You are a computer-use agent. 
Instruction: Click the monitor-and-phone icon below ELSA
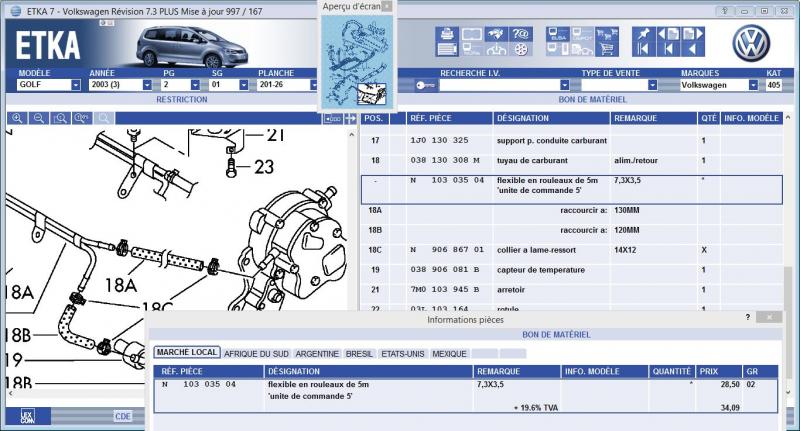[558, 49]
